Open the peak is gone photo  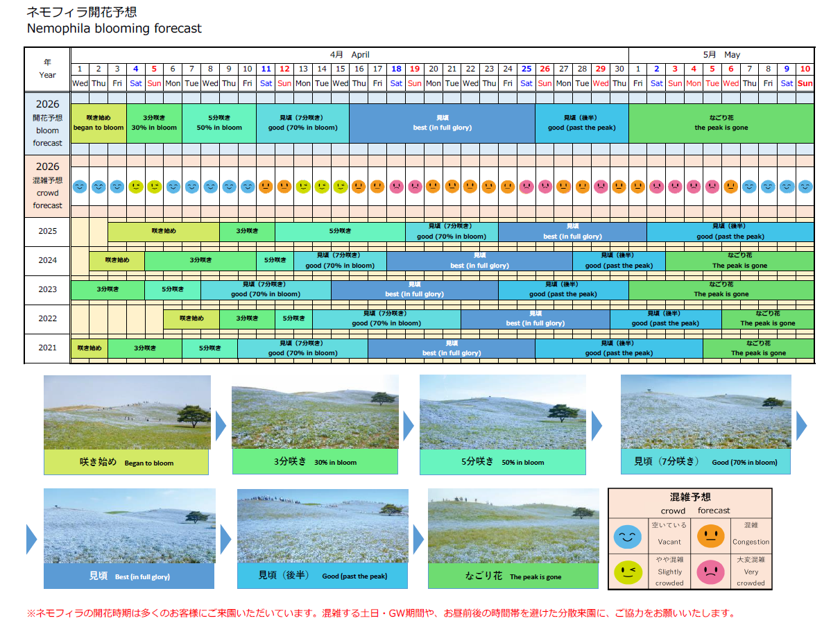(513, 525)
